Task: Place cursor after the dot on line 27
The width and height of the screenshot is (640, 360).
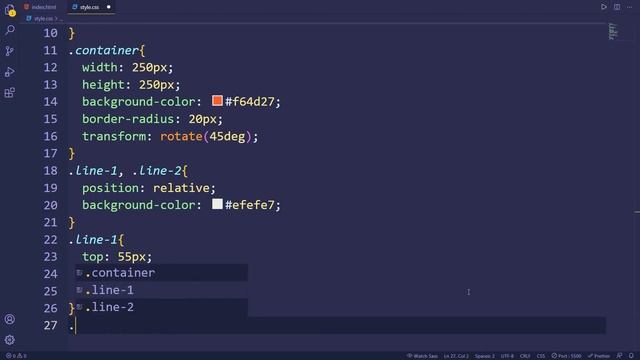Action: coord(76,325)
